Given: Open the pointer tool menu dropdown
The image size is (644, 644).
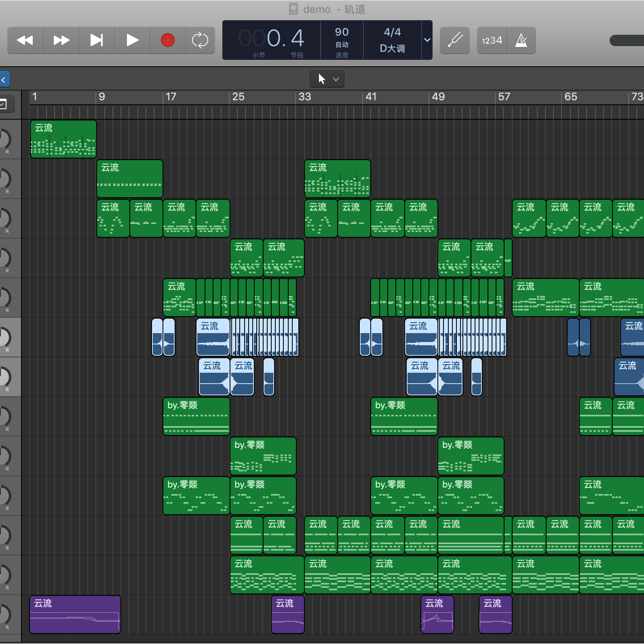Looking at the screenshot, I should click(x=327, y=79).
